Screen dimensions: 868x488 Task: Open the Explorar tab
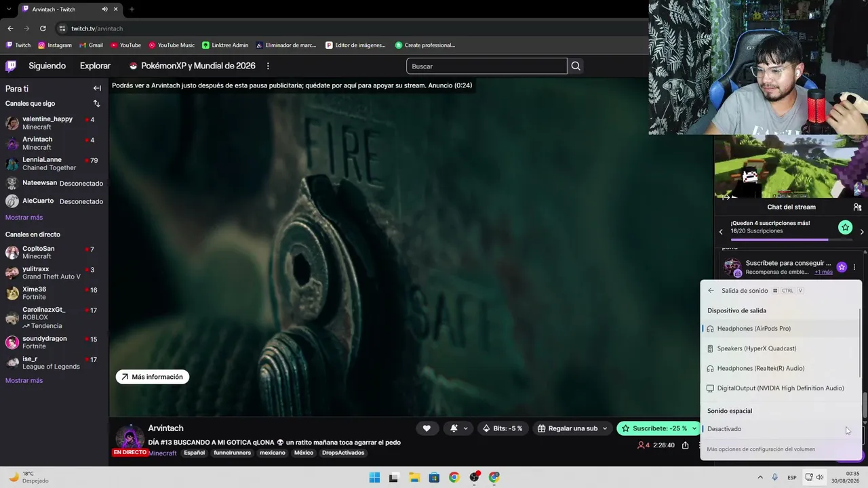(95, 66)
